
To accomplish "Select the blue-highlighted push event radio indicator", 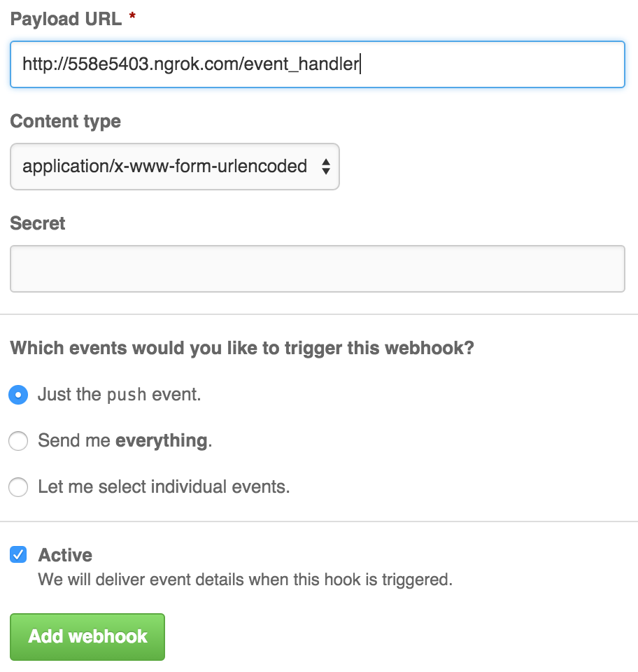I will [18, 395].
